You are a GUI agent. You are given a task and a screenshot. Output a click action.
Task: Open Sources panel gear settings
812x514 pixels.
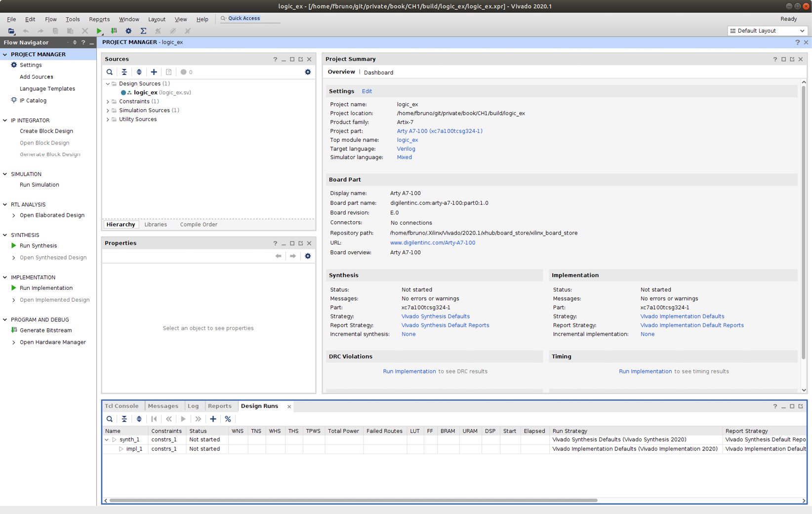pos(308,72)
